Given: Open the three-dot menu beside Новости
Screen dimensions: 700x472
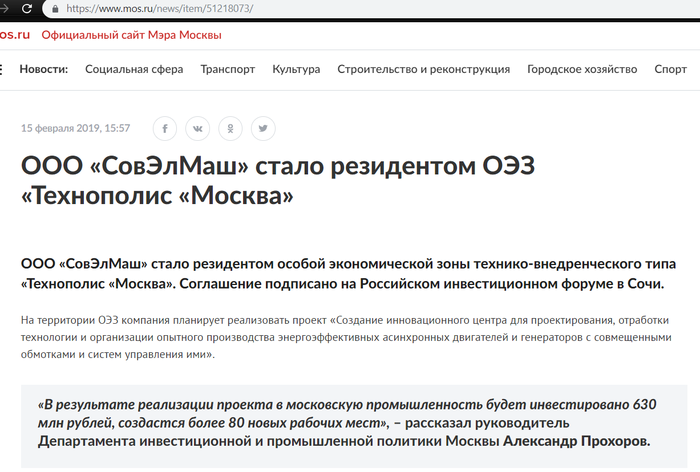Looking at the screenshot, I should (2, 70).
